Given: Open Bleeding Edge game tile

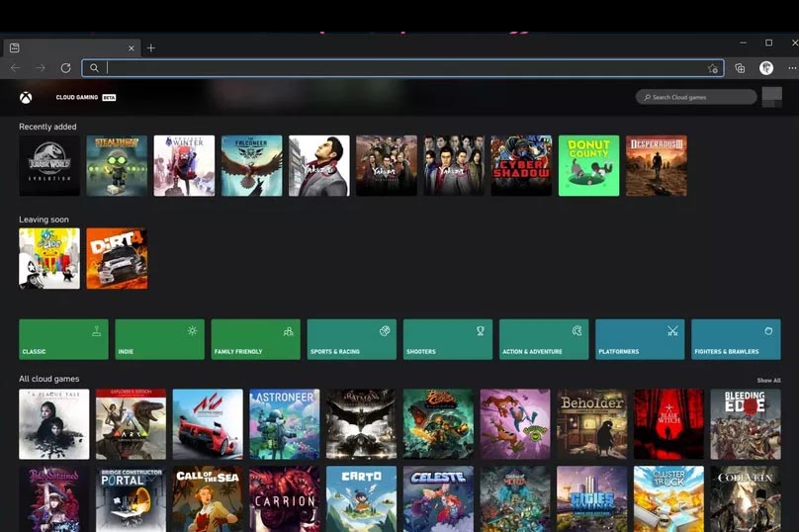Looking at the screenshot, I should (746, 424).
